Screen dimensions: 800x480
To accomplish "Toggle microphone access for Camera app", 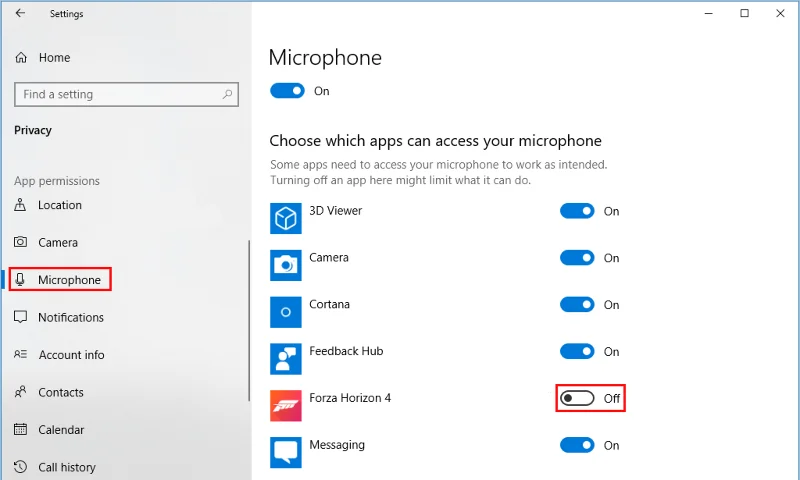I will coord(577,258).
